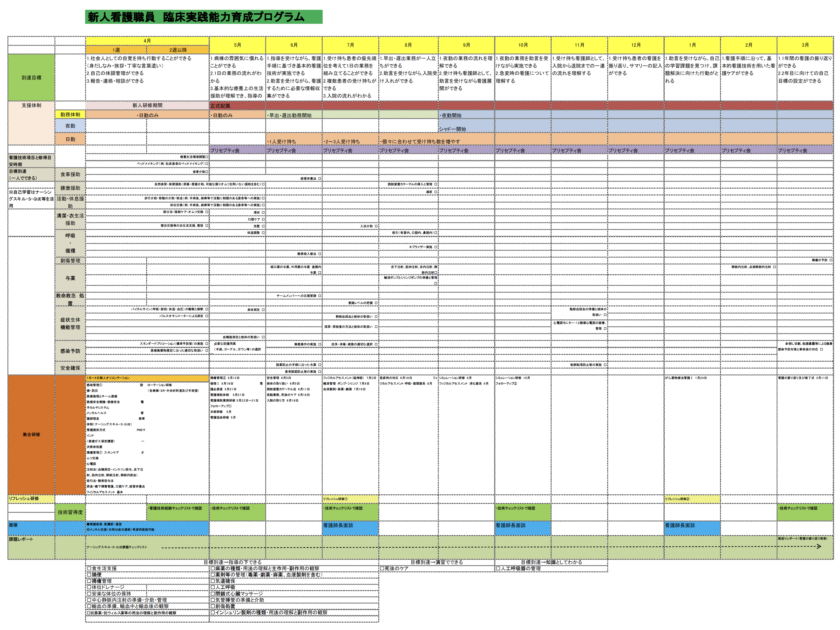Click the 新人研修期間 cell

147,106
